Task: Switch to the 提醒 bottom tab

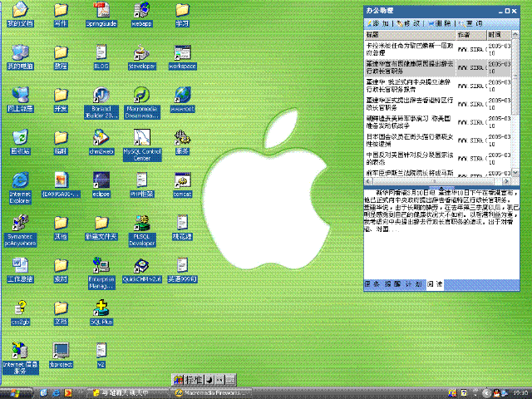Action: (392, 284)
